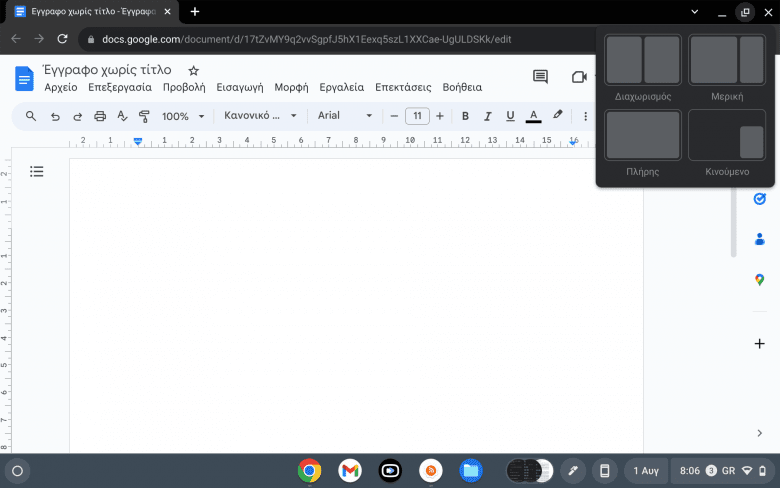Open comment history speech-bubble icon
This screenshot has height=488, width=780.
point(540,77)
